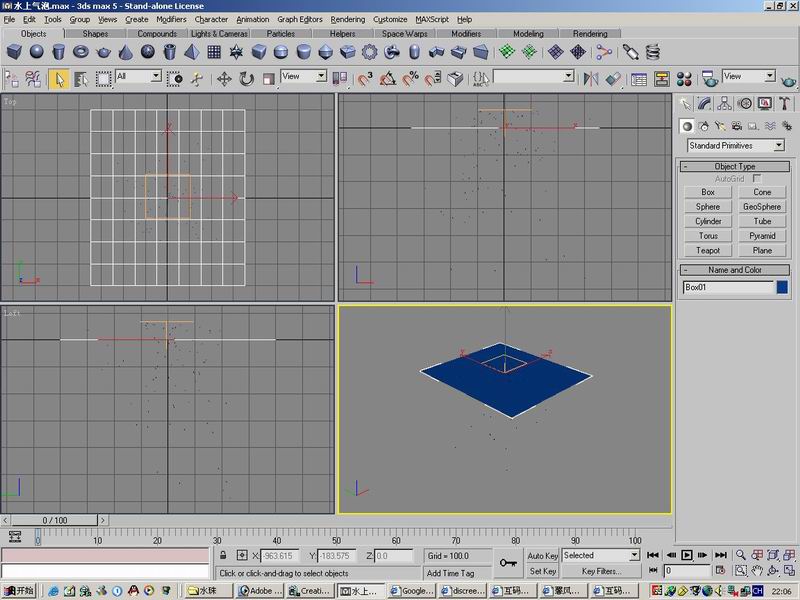Viewport: 800px width, 600px height.
Task: Toggle the AutoGrid checkbox
Action: (x=757, y=179)
